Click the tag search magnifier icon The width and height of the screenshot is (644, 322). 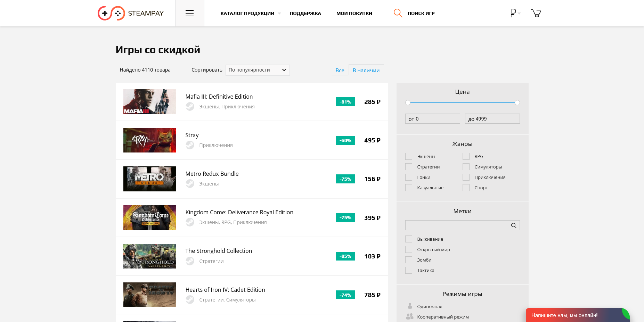(514, 225)
